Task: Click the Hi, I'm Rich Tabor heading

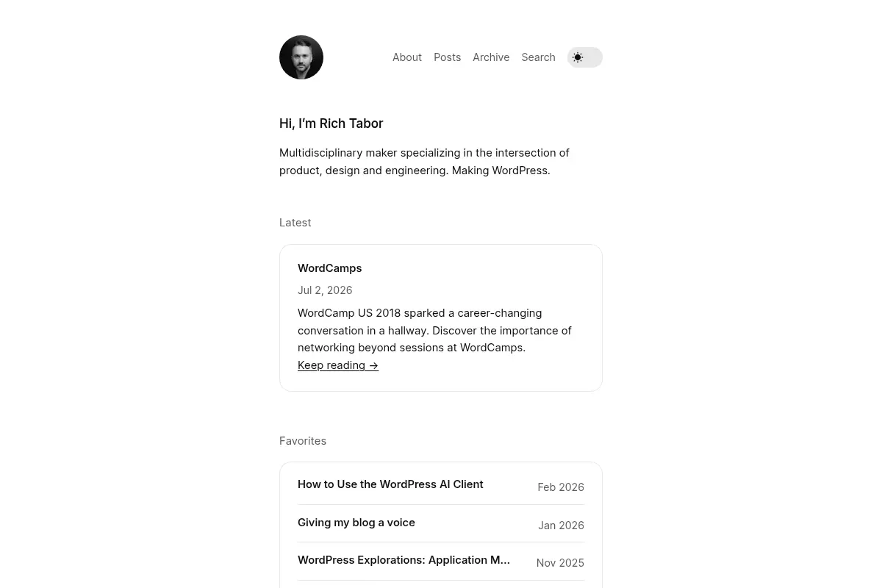Action: point(331,123)
